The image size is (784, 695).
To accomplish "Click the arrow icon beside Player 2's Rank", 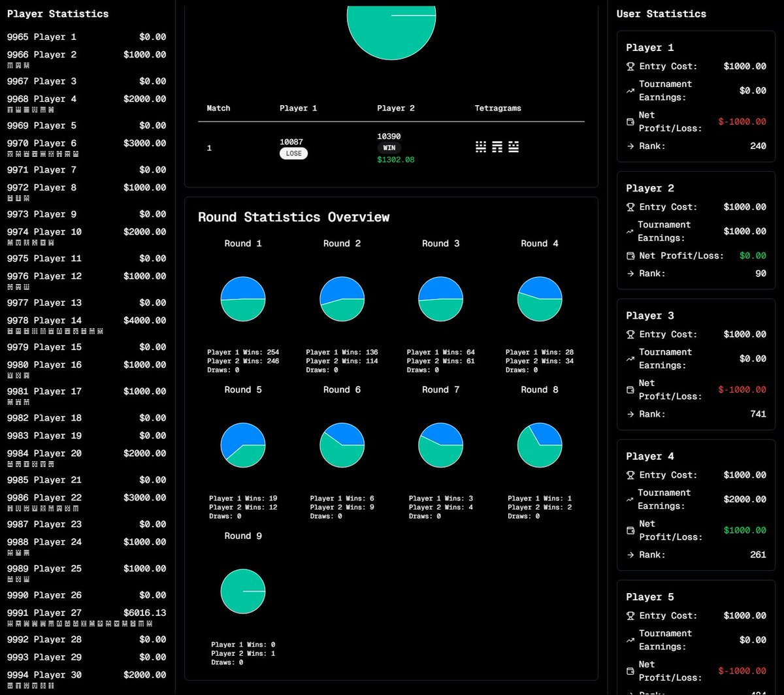I will pos(630,274).
